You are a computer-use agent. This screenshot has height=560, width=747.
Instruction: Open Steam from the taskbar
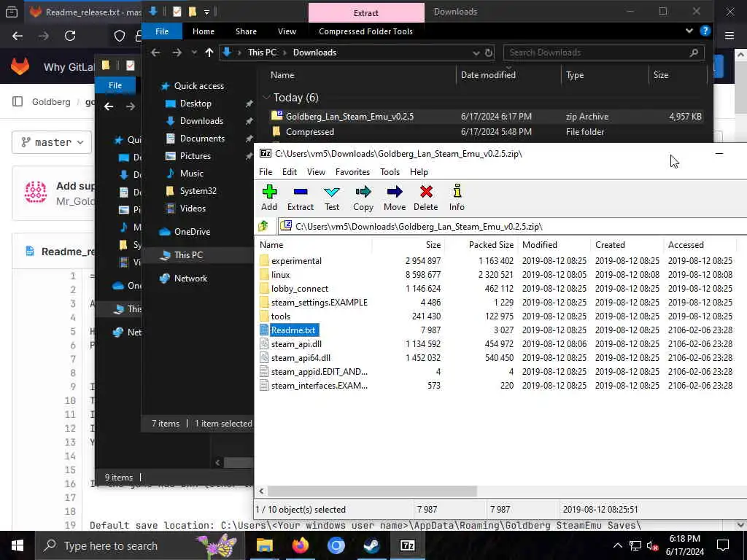pos(371,545)
